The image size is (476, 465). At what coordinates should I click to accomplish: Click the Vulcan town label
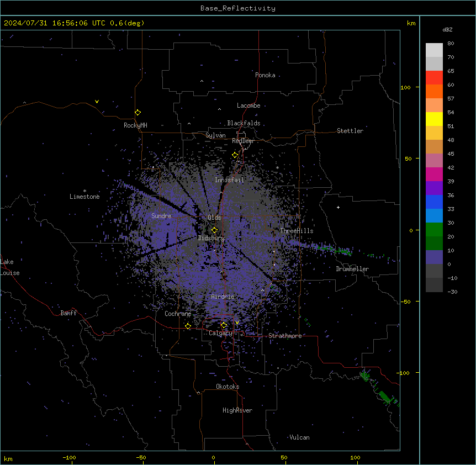[x=300, y=437]
